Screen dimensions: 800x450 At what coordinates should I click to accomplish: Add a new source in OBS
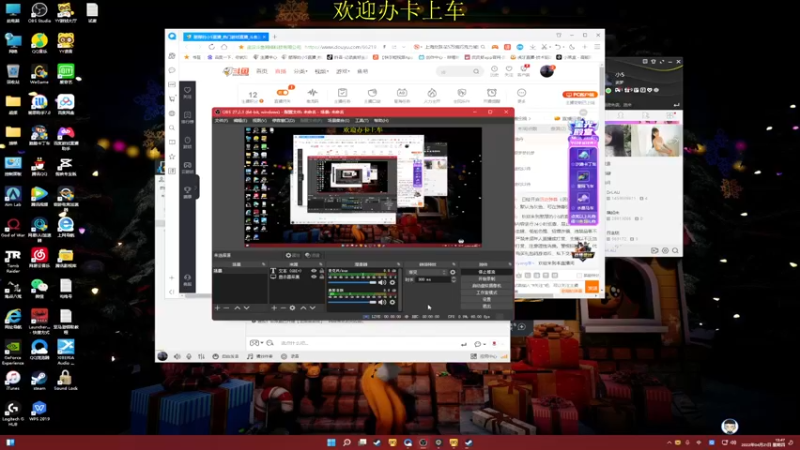tap(274, 308)
